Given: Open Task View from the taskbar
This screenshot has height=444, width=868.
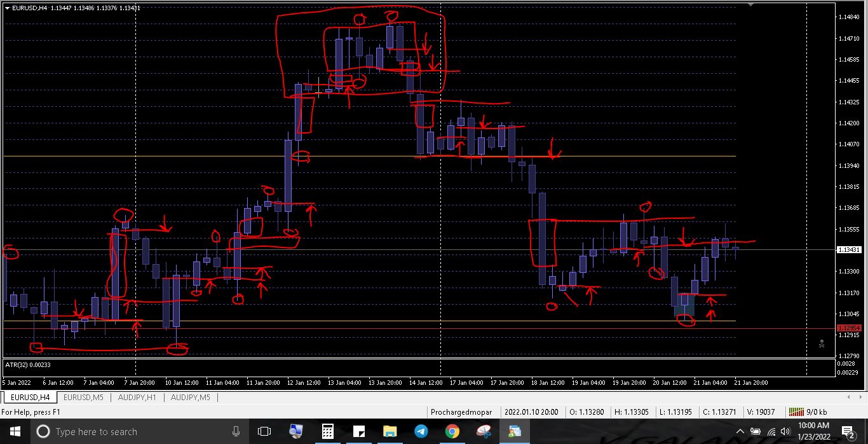Looking at the screenshot, I should point(264,432).
